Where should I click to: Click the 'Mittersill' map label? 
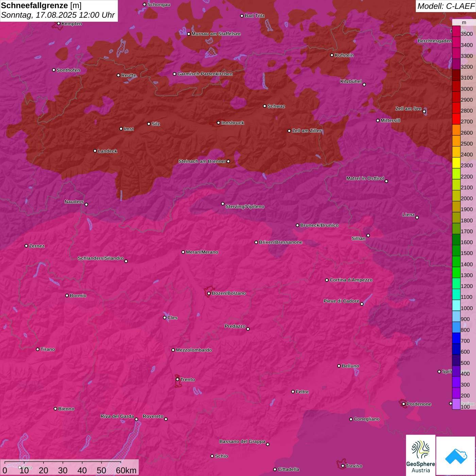(390, 120)
